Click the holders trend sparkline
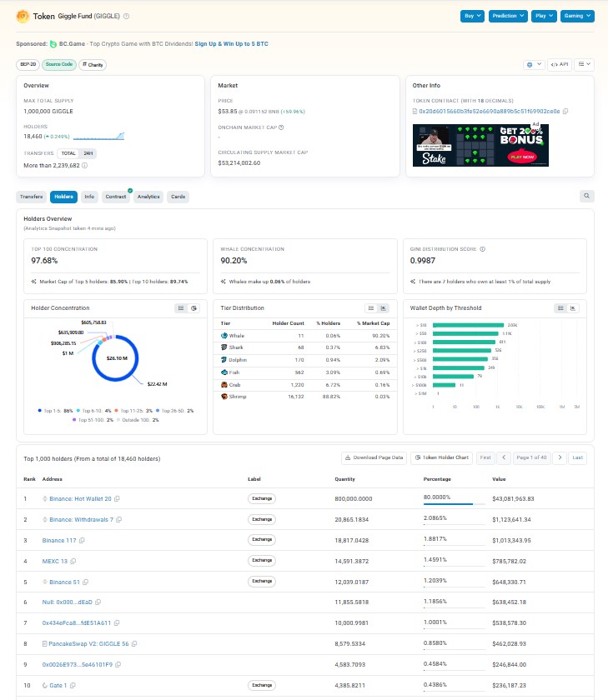 98,136
